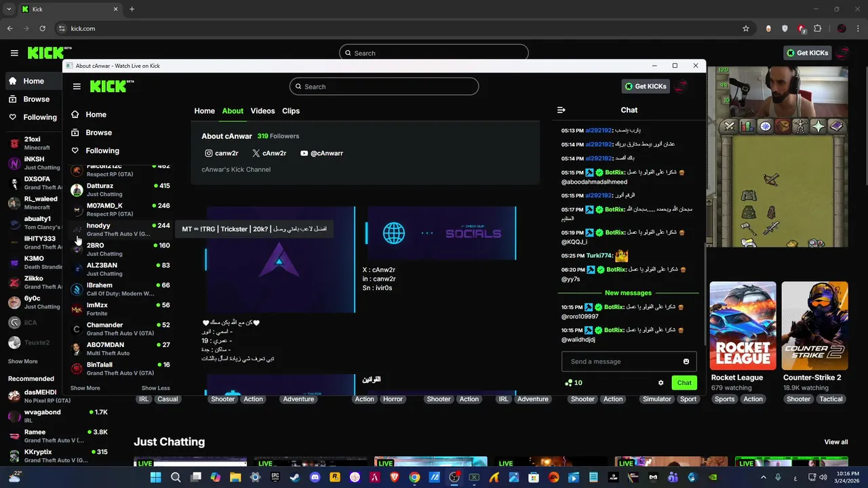The width and height of the screenshot is (868, 488).
Task: Click the Check Our Socials banner
Action: (x=441, y=233)
